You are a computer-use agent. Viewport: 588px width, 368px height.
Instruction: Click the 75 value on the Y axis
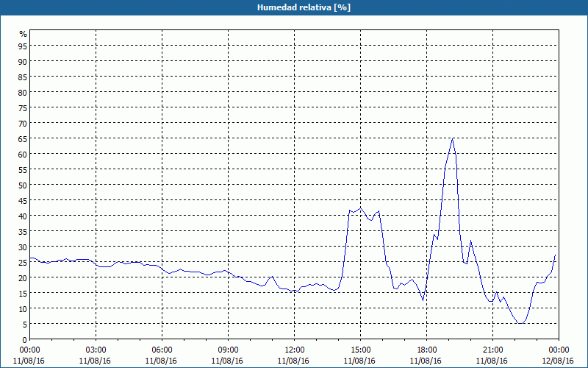click(23, 107)
